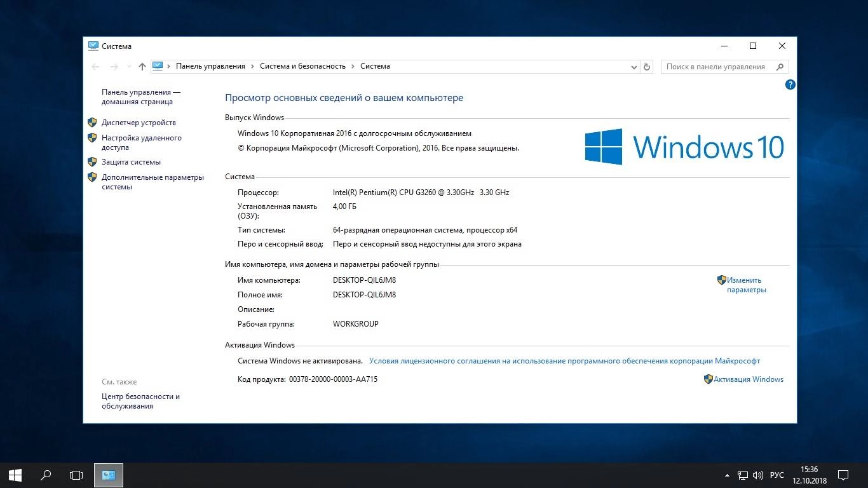Click the network icon in system tray

742,475
